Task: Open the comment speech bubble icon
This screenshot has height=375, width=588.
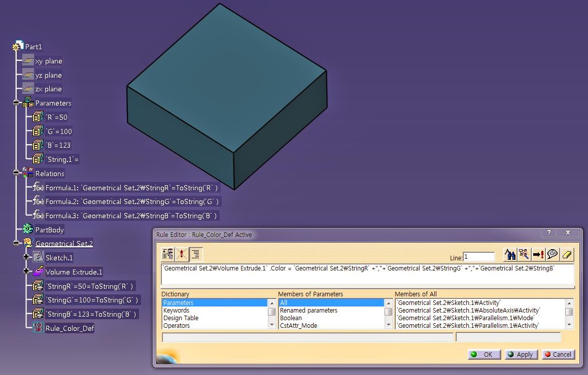Action: (553, 255)
